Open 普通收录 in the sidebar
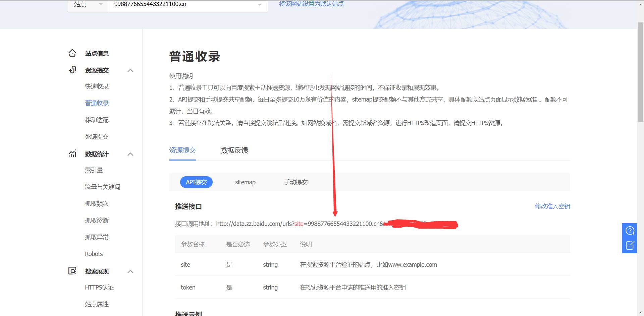This screenshot has height=316, width=644. (97, 103)
